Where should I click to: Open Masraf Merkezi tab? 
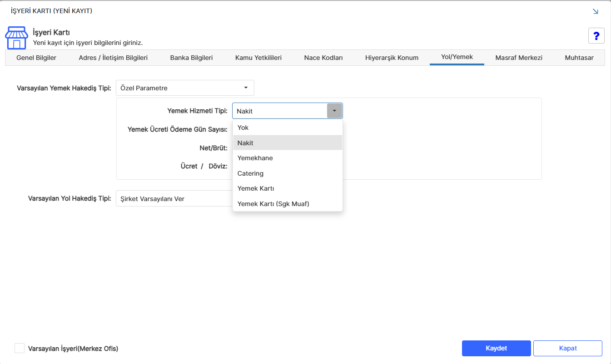[519, 58]
